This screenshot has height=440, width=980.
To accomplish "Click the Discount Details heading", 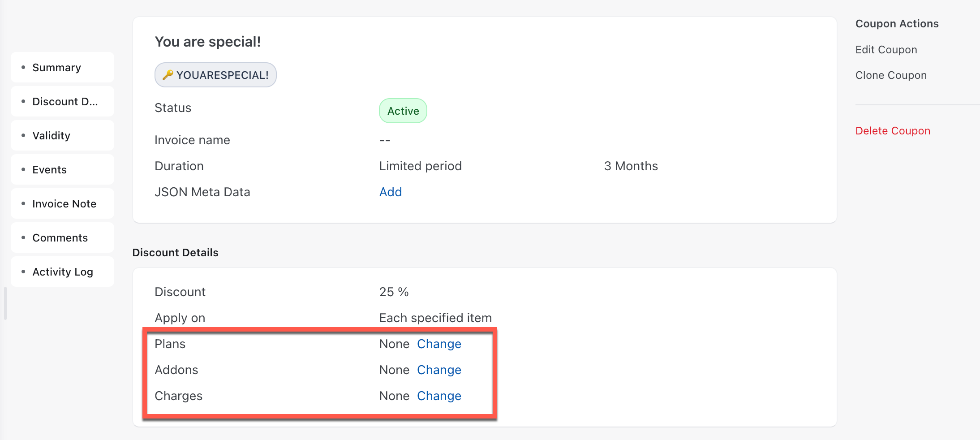I will [x=175, y=253].
